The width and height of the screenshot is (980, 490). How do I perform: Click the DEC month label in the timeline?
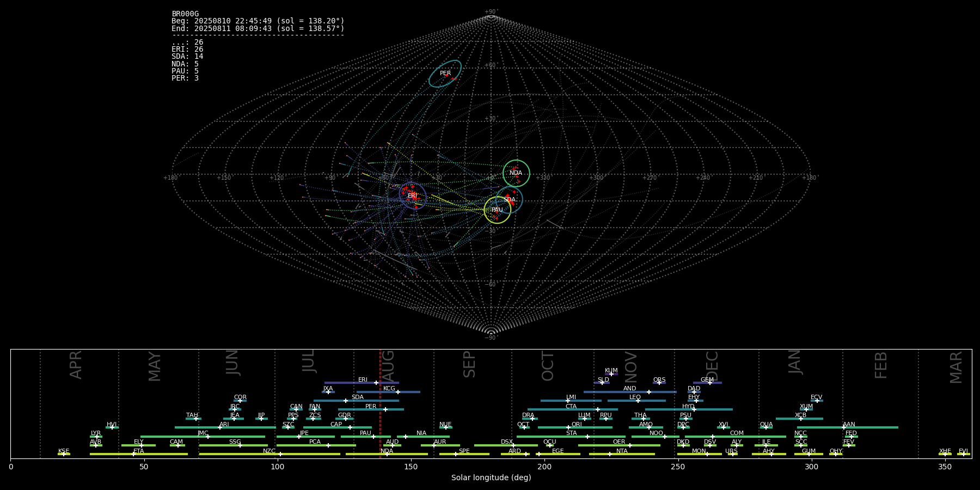(712, 366)
